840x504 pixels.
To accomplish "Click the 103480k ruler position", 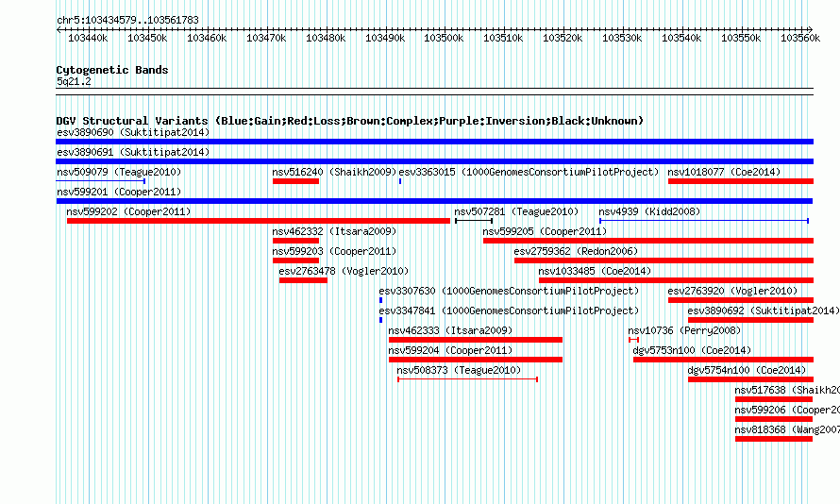I will 326,38.
